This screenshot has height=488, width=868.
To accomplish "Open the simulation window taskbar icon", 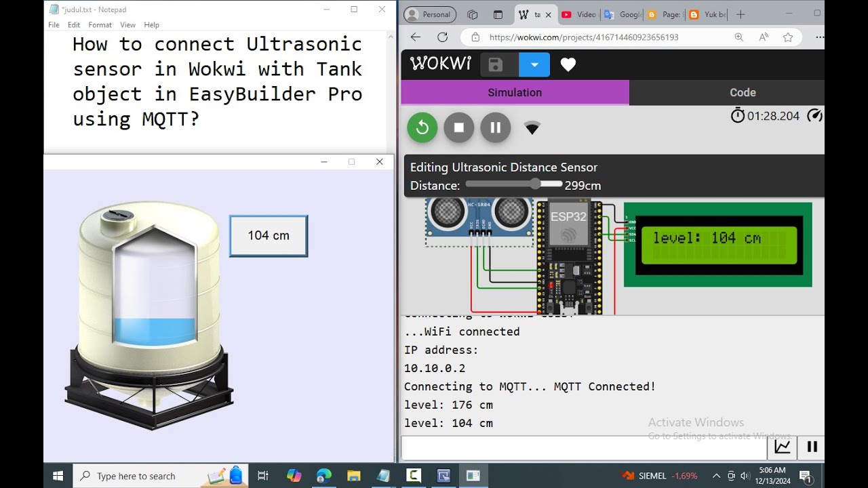I will [473, 476].
